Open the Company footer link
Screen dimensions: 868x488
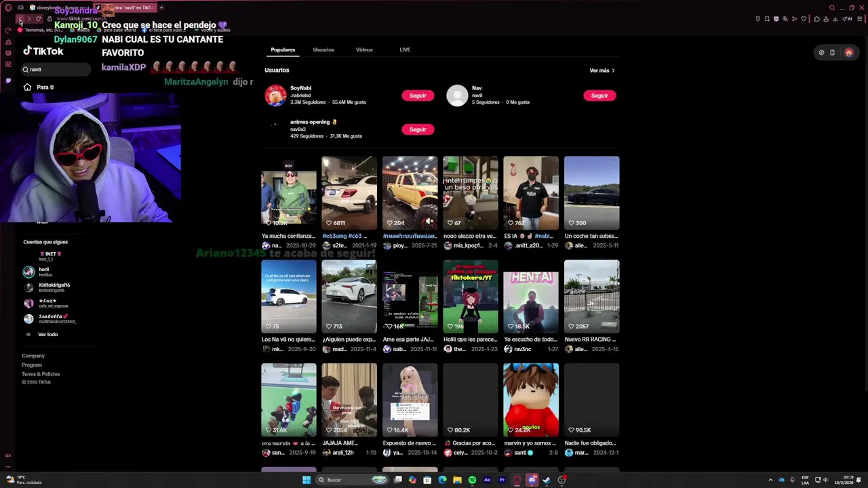point(33,356)
